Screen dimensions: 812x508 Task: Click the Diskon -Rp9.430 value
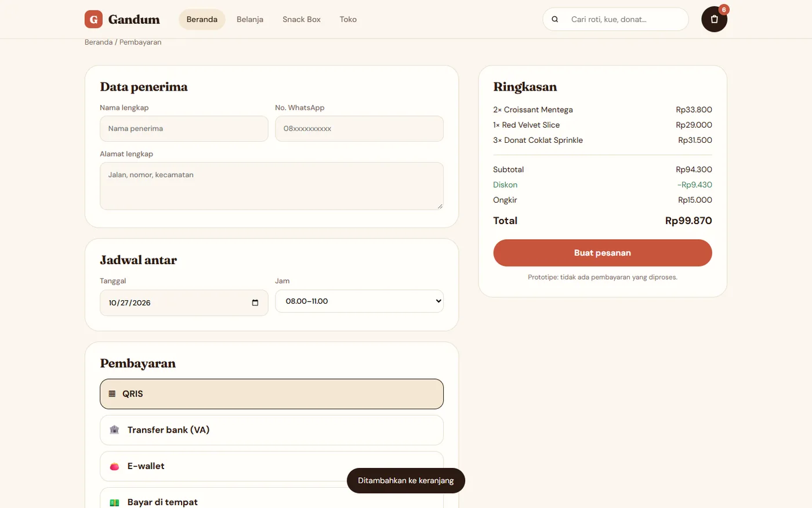coord(695,185)
